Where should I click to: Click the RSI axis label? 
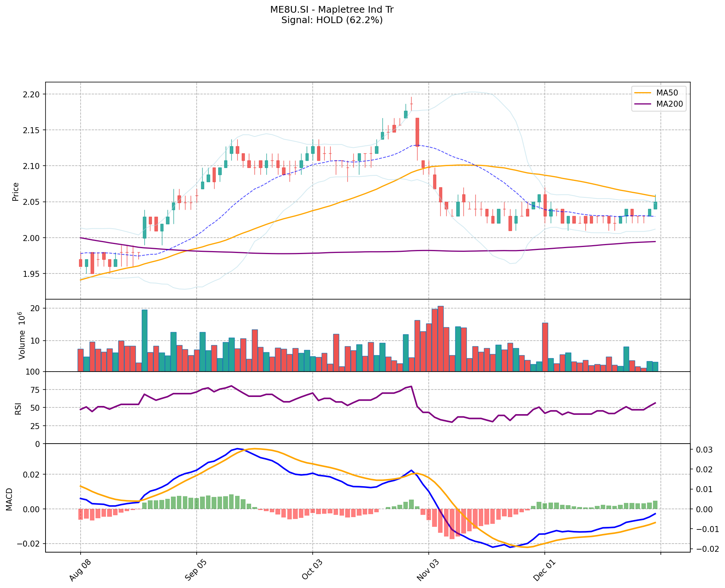click(18, 409)
